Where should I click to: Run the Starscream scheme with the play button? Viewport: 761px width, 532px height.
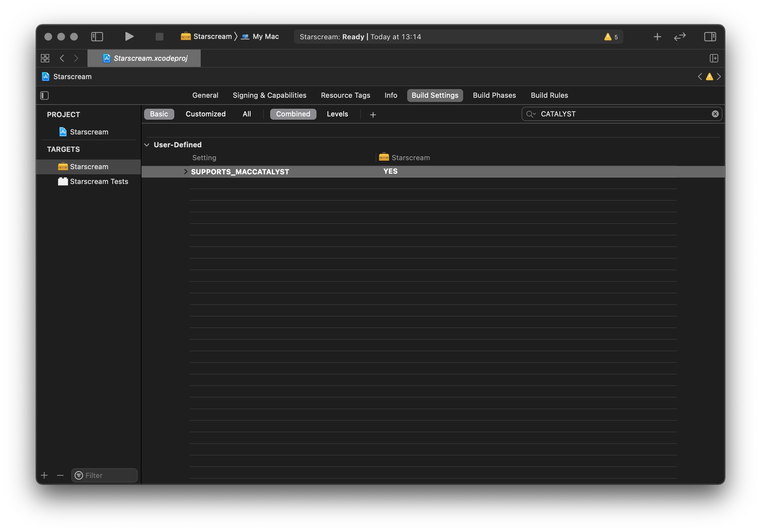click(x=129, y=36)
